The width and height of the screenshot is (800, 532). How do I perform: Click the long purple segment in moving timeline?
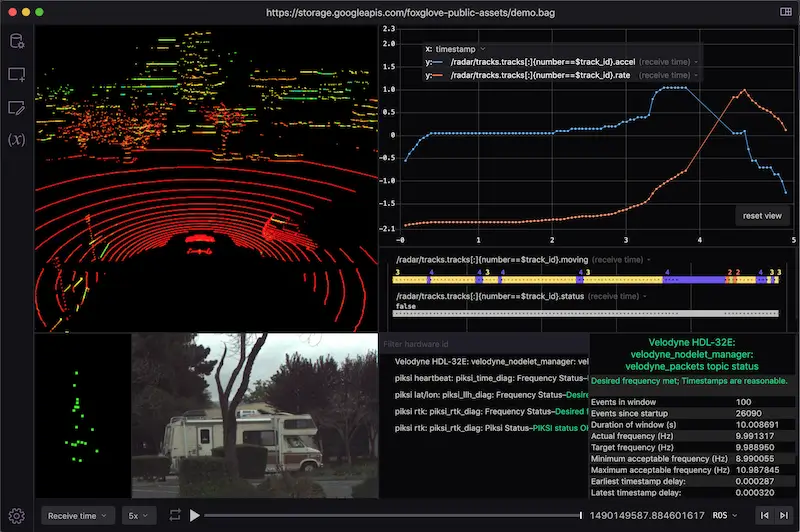click(694, 280)
